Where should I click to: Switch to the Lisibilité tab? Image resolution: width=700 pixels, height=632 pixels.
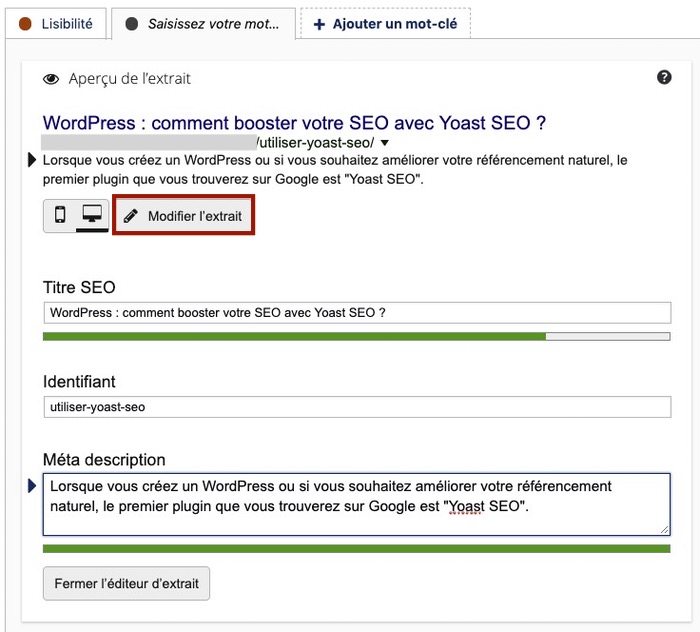56,23
